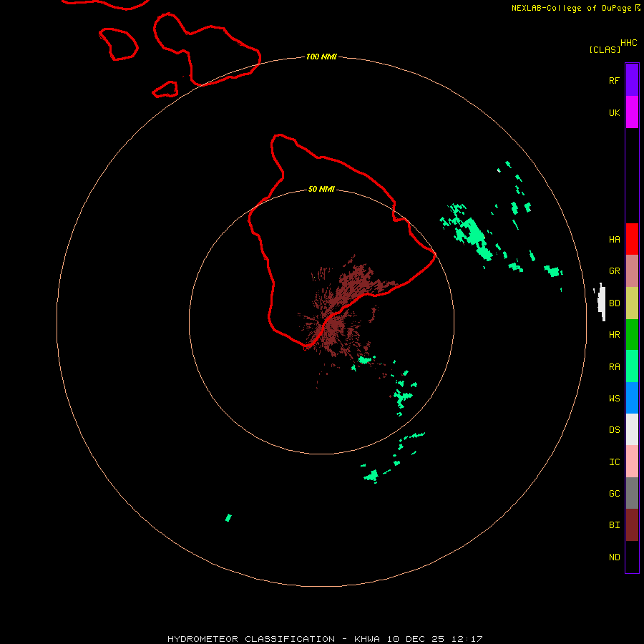644x644 pixels.
Task: Click the 'KHWA' radar site identifier
Action: tap(367, 639)
